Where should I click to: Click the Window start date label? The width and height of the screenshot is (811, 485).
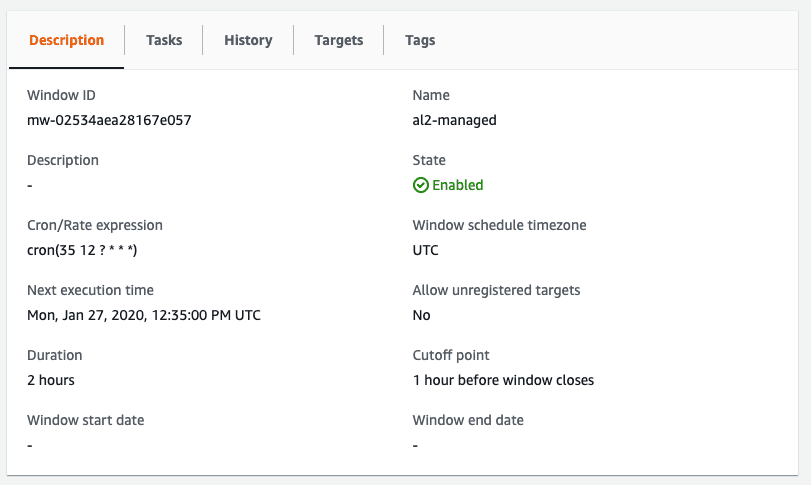pos(86,420)
